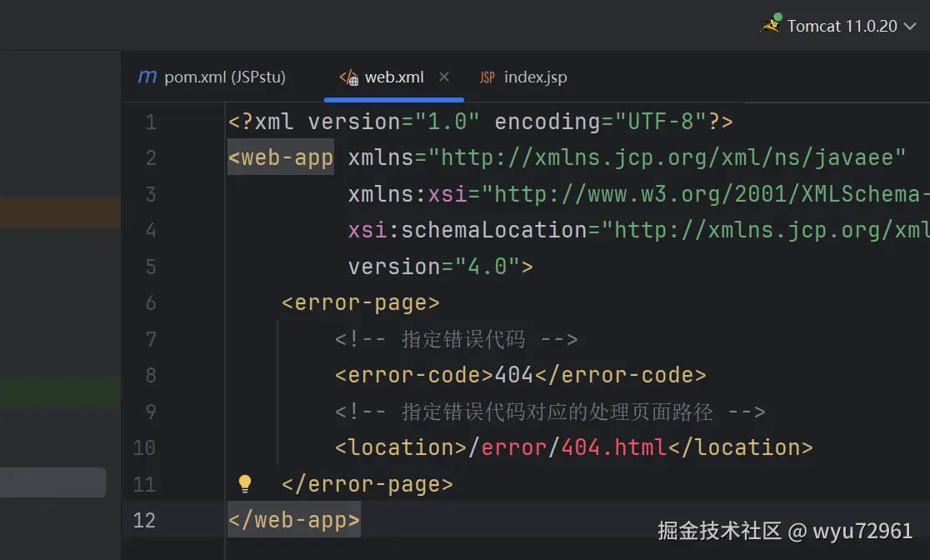
Task: Click the xsi:schemaLocation attribute name
Action: (467, 230)
